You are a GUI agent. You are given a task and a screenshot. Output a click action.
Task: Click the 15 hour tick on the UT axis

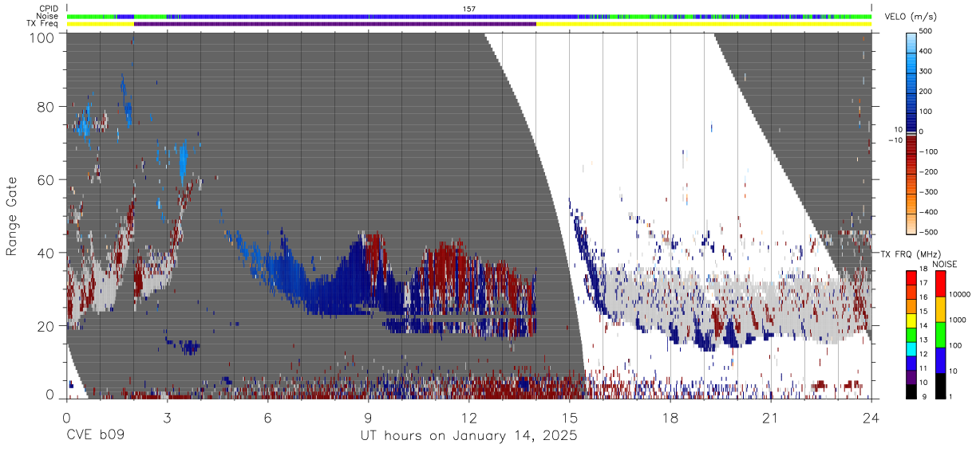tap(570, 418)
